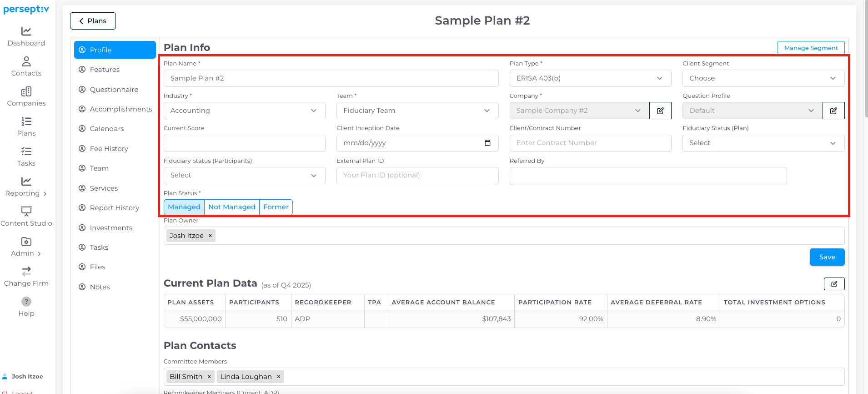Click the Committee Members field

(504, 377)
